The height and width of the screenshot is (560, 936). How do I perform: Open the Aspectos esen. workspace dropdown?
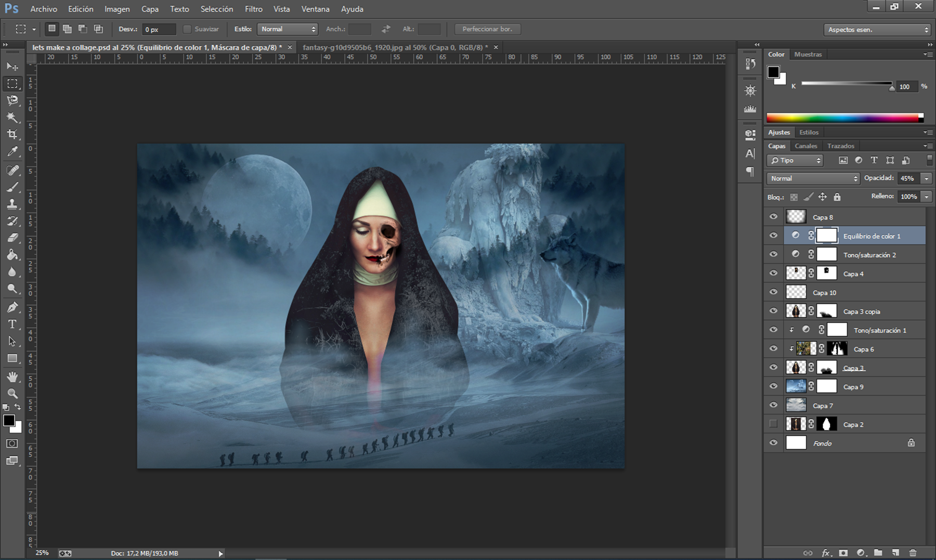coord(877,30)
